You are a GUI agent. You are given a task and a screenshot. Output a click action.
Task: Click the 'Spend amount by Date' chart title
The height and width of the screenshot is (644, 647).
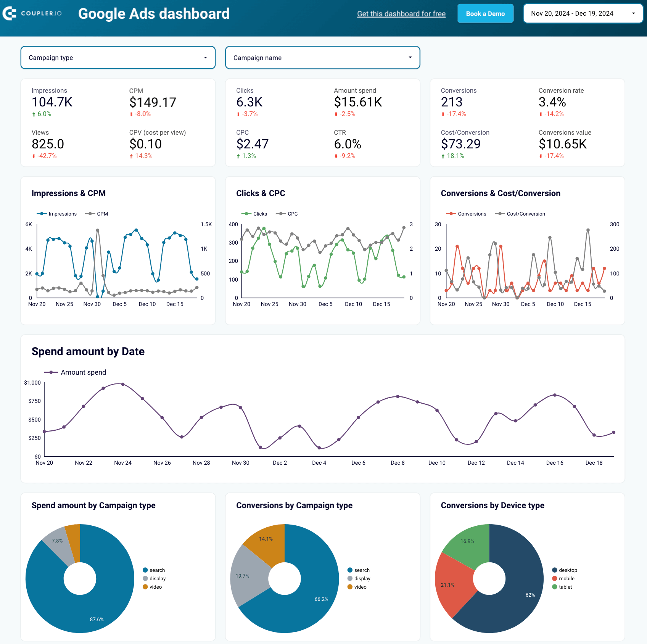88,351
